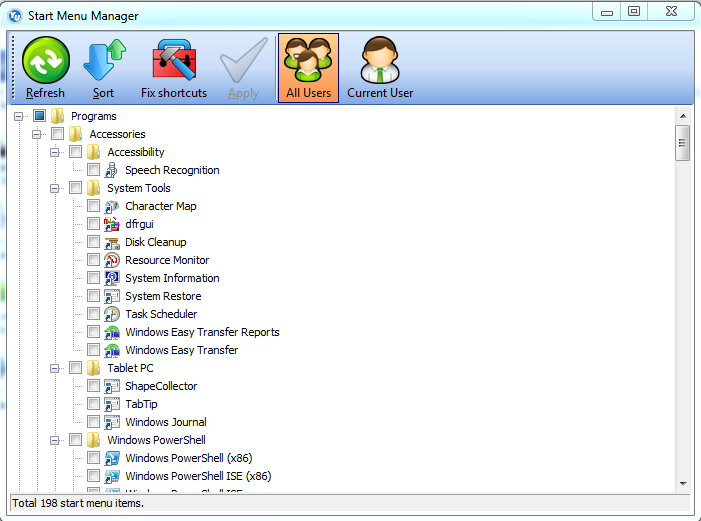
Task: Click the Resource Monitor gauge icon
Action: coord(111,260)
